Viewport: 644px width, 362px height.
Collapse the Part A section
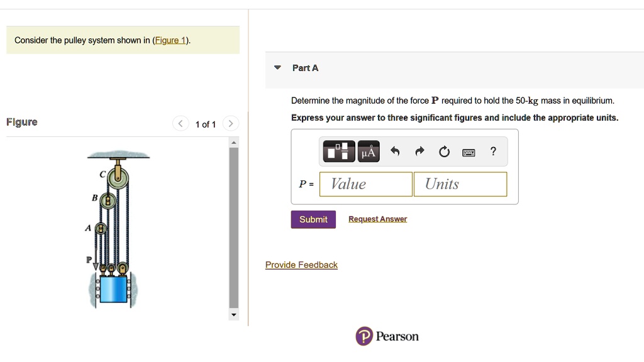tap(277, 68)
